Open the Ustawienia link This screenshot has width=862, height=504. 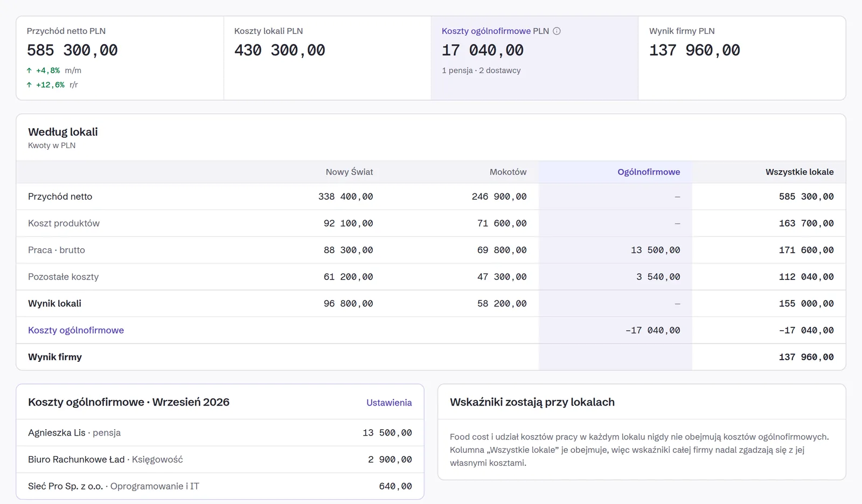click(x=389, y=403)
